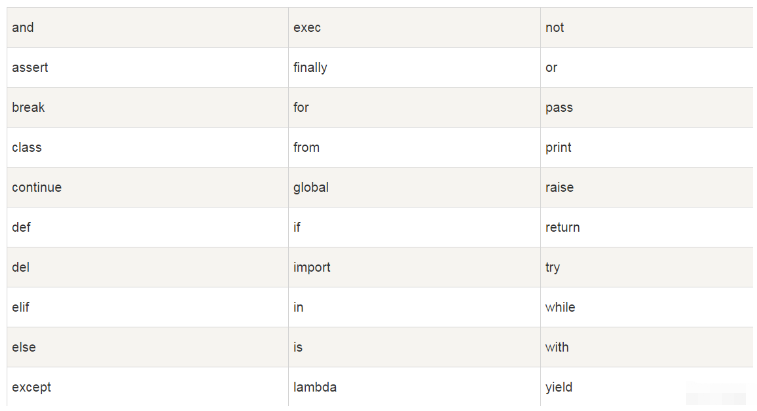757x411 pixels.
Task: Click the 'class' keyword entry
Action: pyautogui.click(x=27, y=148)
